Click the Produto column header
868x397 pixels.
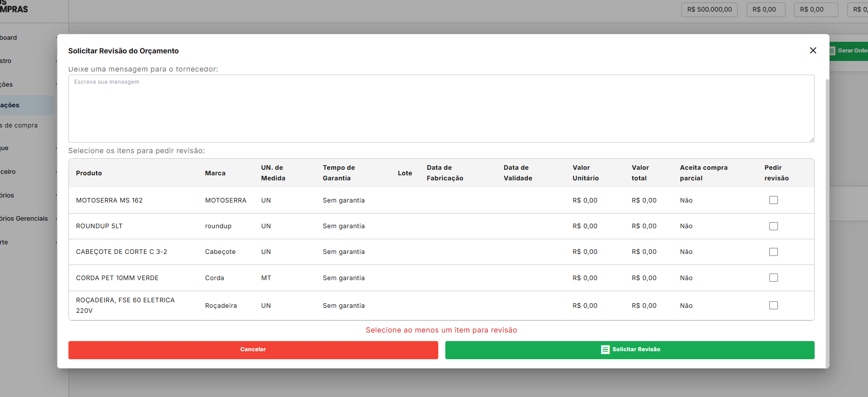[89, 173]
